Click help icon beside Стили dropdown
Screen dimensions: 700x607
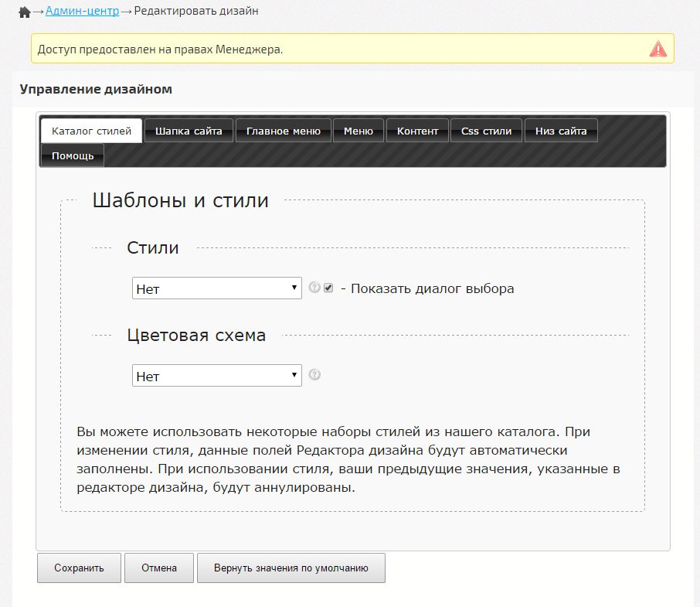click(x=314, y=288)
